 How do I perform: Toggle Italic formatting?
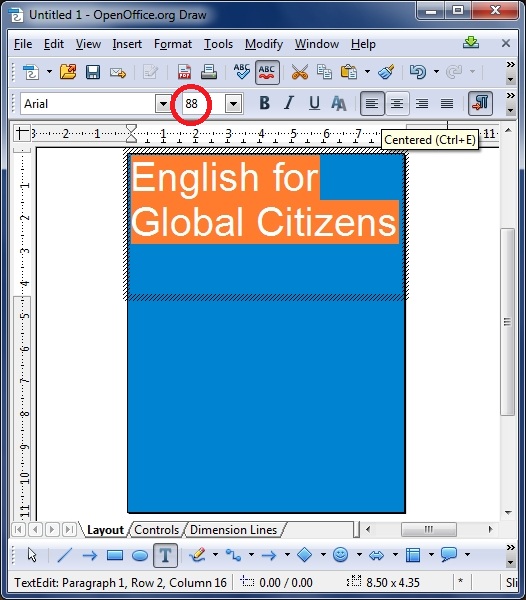(x=289, y=103)
